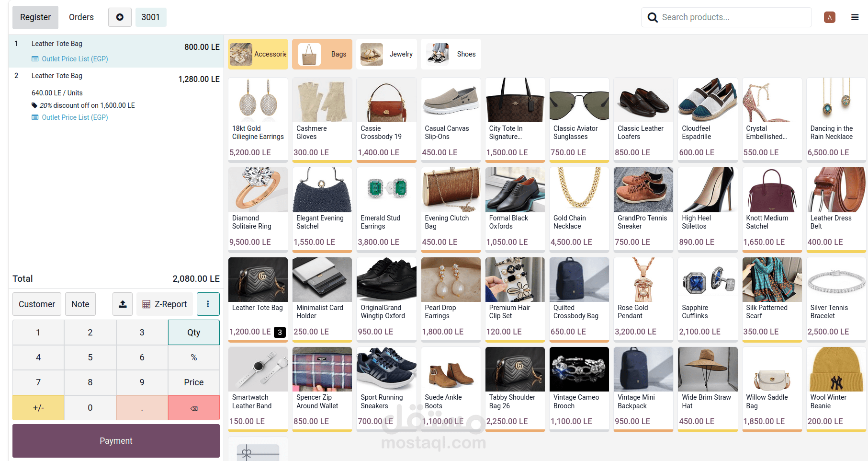This screenshot has height=461, width=868.
Task: Add Knott Medium Satchel product
Action: coord(772,209)
